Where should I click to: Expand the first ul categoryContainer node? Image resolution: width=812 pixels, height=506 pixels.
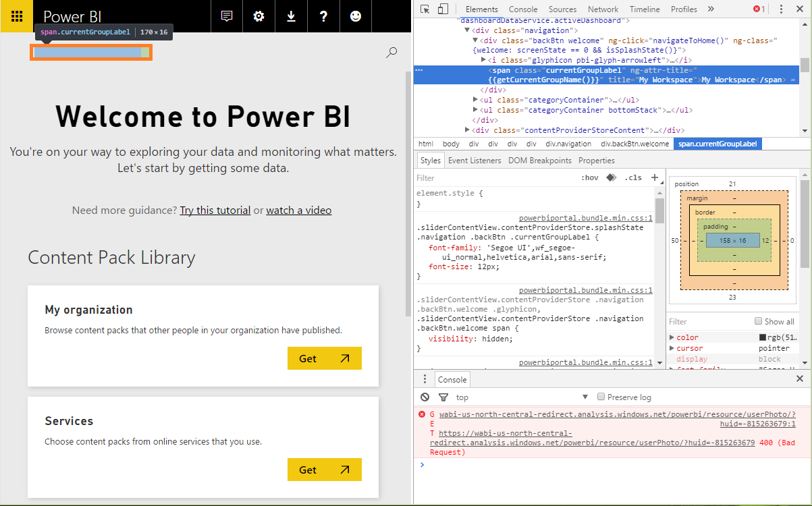(475, 100)
